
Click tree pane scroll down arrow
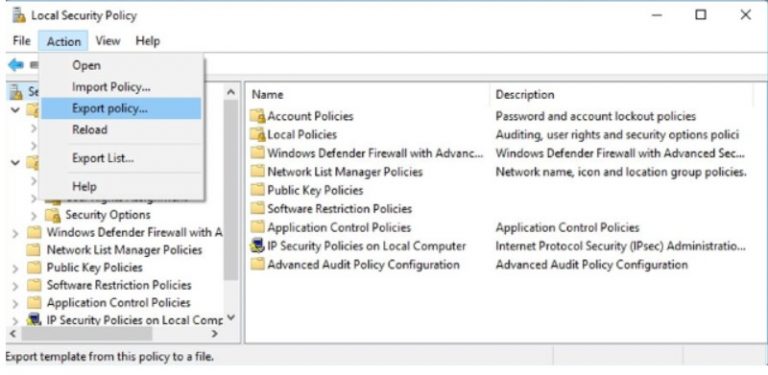[231, 318]
